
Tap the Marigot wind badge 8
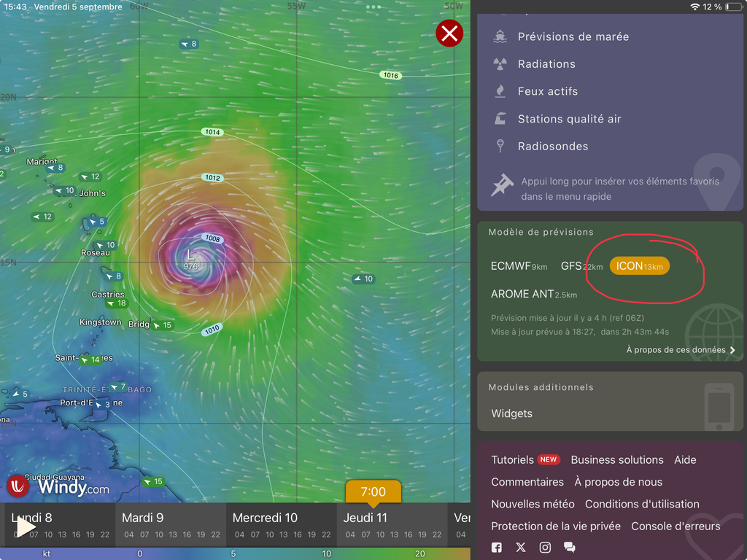[x=55, y=168]
